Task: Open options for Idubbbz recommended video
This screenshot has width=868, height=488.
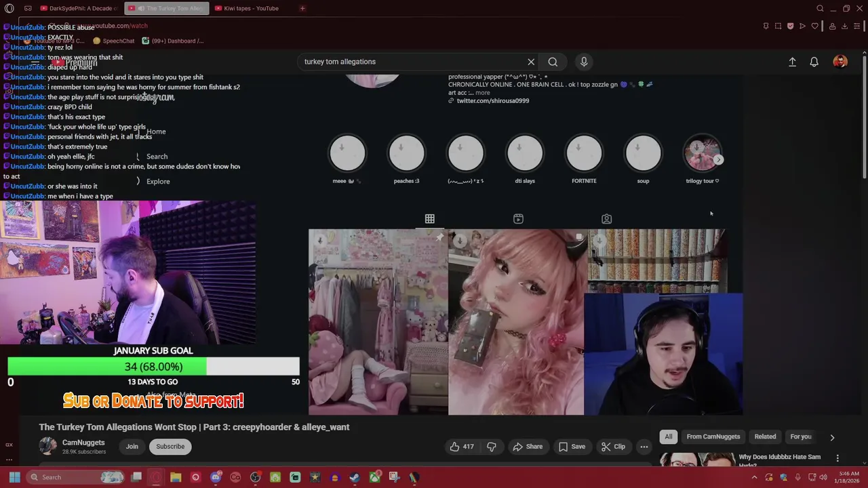Action: point(837,458)
